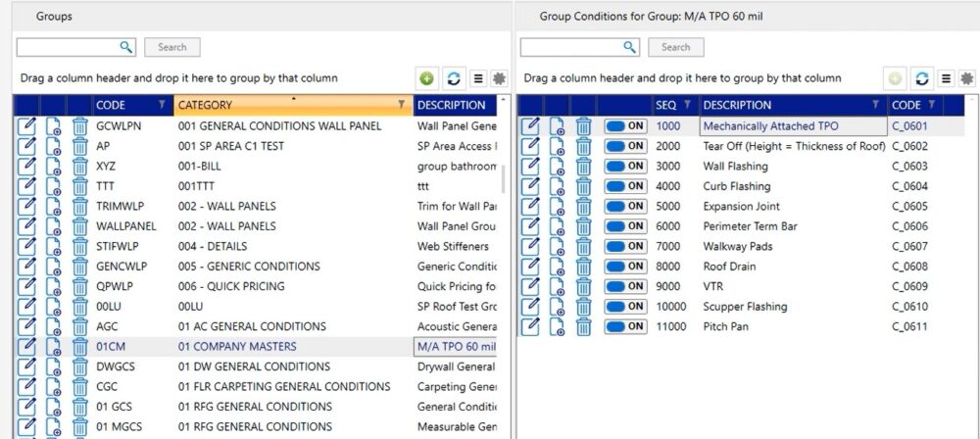Duplicate the Curb Flashing condition
This screenshot has height=439, width=980.
pos(558,186)
